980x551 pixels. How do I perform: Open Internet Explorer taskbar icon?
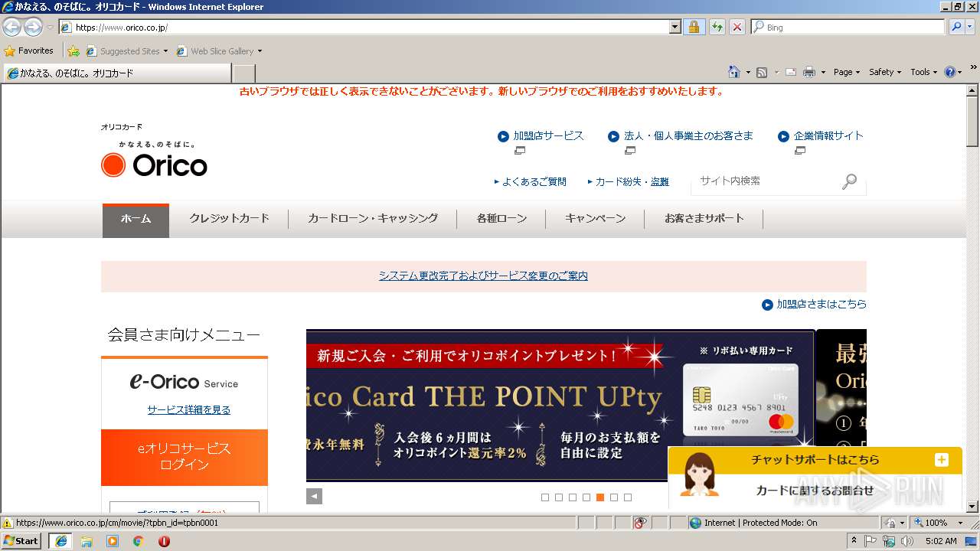(x=60, y=540)
